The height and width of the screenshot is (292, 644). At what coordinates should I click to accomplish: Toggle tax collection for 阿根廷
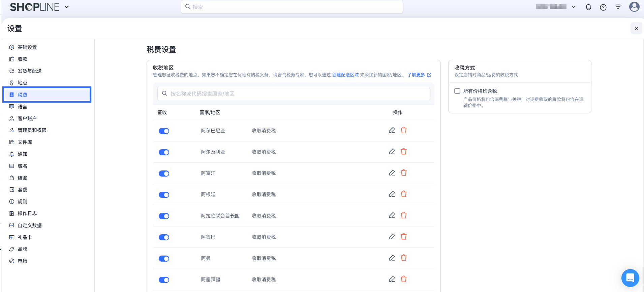pos(164,195)
